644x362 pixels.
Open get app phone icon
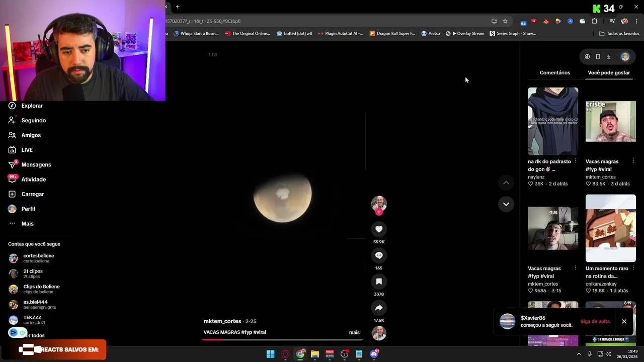[598, 57]
